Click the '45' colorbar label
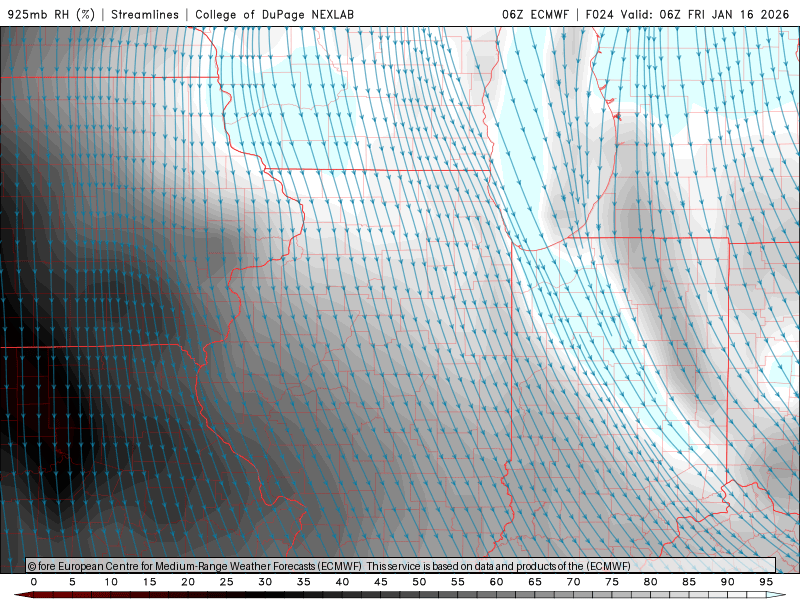Screen dimensions: 800x600 point(381,582)
